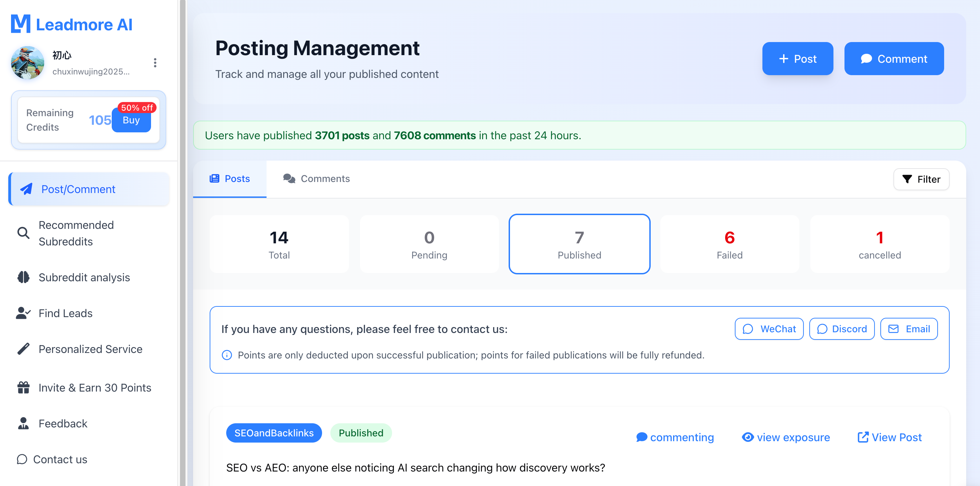Click the funnel icon in Filter
Viewport: 980px width, 486px height.
pos(907,179)
